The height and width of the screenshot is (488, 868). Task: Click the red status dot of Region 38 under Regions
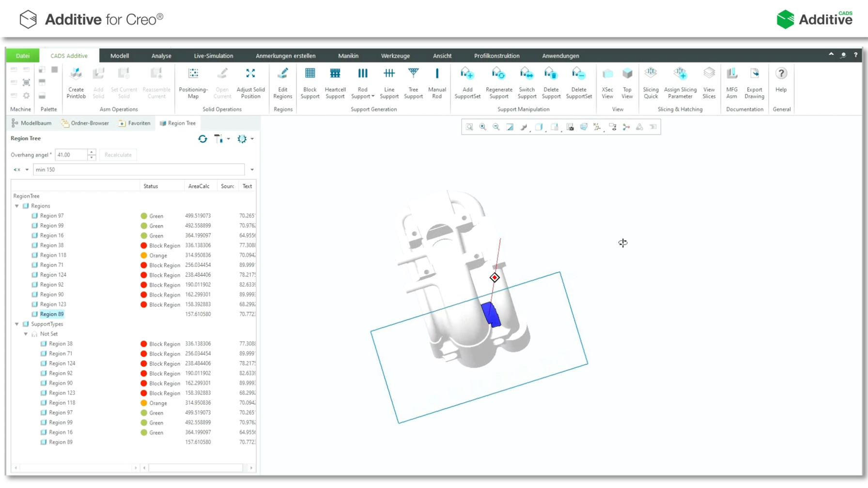[144, 245]
